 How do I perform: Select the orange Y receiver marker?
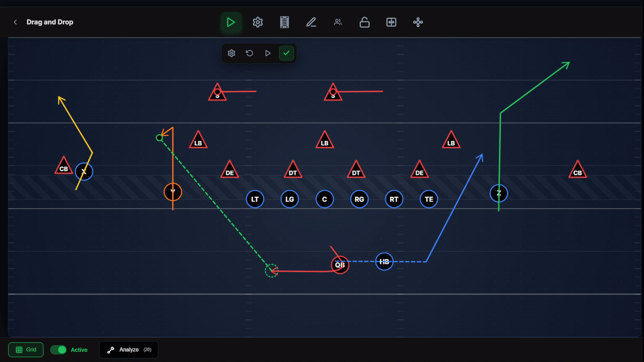173,191
